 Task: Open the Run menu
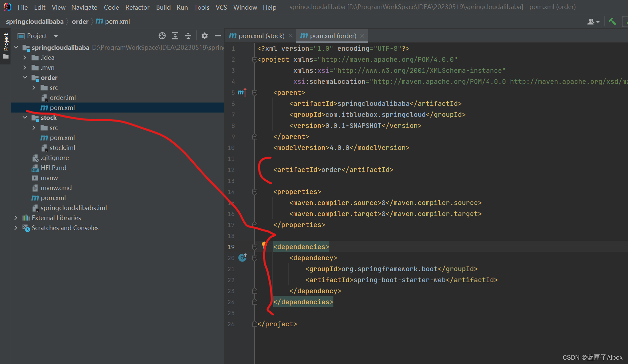tap(182, 7)
